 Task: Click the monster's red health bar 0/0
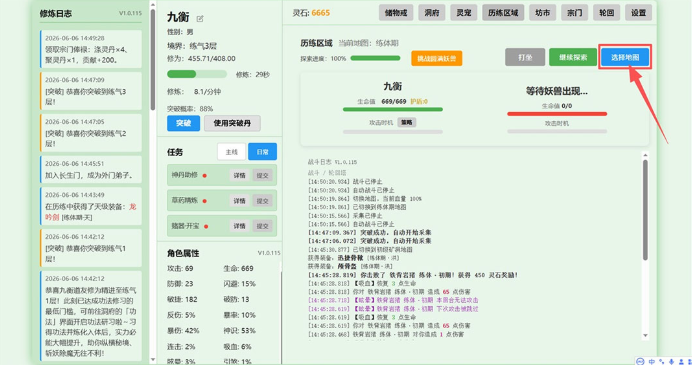(557, 114)
